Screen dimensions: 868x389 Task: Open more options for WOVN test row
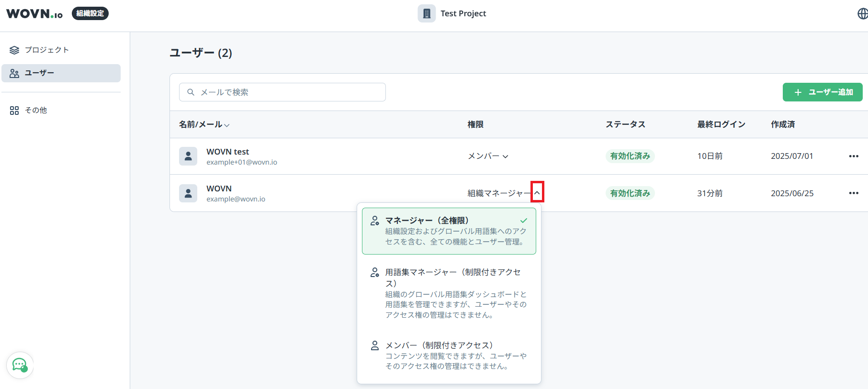pos(854,156)
